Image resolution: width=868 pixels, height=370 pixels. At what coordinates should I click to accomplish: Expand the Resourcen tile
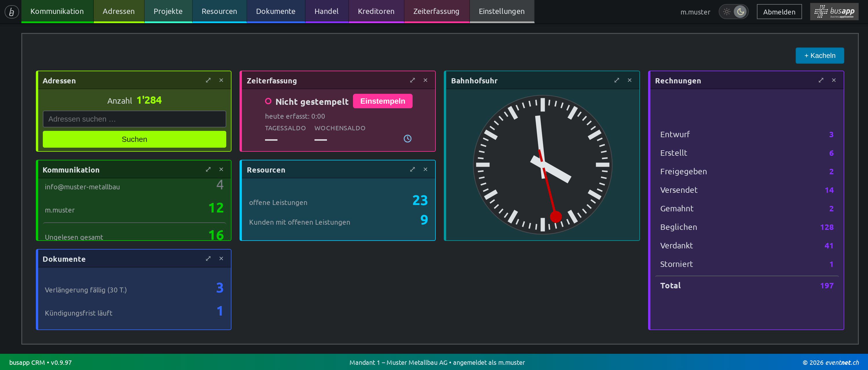412,169
